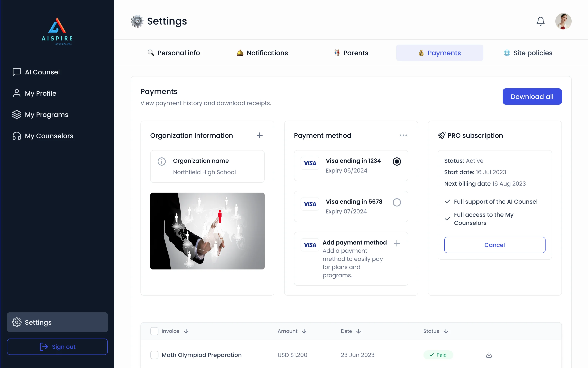Click the PRO subscription rocket icon
Screen dimensions: 588x368
[x=441, y=135]
